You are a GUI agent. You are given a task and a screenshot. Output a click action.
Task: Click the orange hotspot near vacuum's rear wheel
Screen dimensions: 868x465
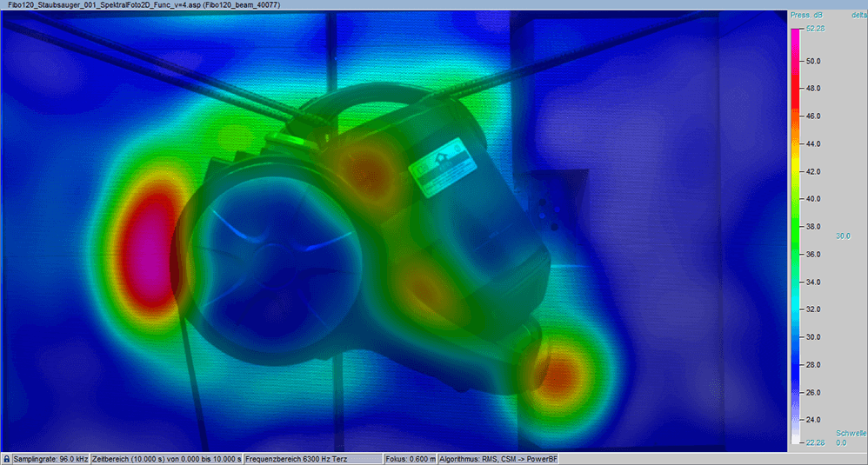[559, 369]
